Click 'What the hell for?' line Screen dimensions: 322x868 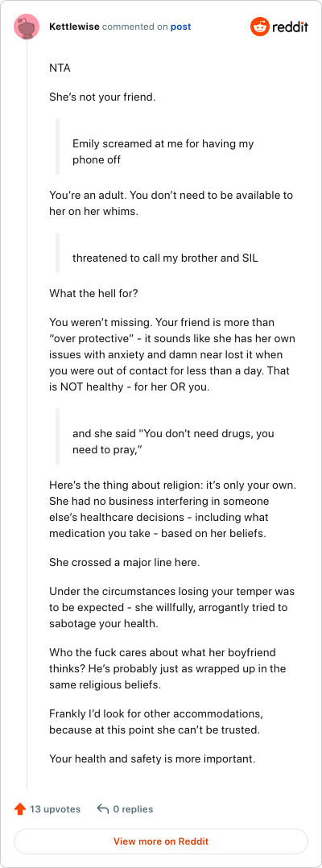pyautogui.click(x=93, y=293)
